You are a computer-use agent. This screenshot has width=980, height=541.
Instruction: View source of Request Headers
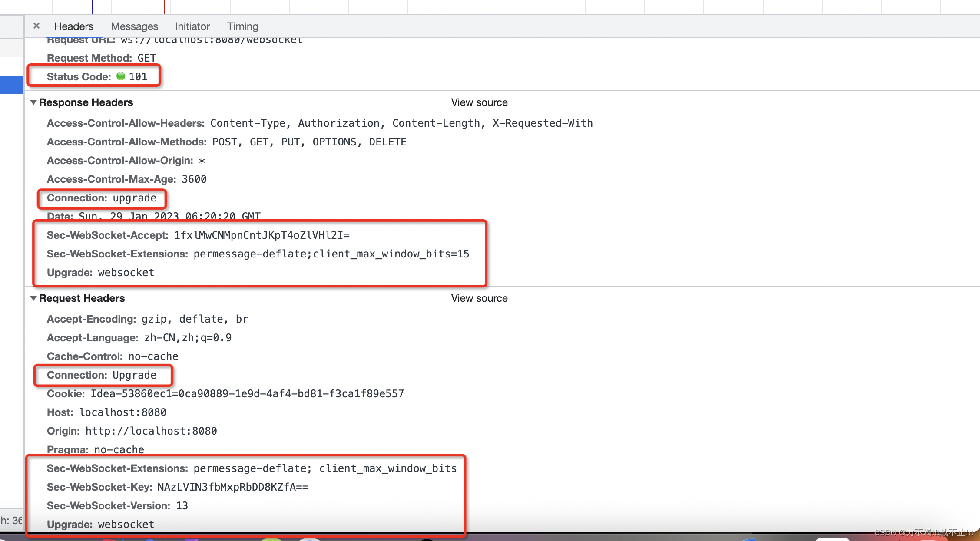[x=479, y=298]
